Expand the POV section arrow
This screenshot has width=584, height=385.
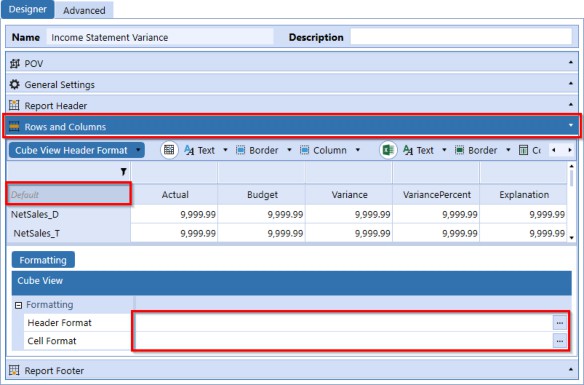coord(571,63)
